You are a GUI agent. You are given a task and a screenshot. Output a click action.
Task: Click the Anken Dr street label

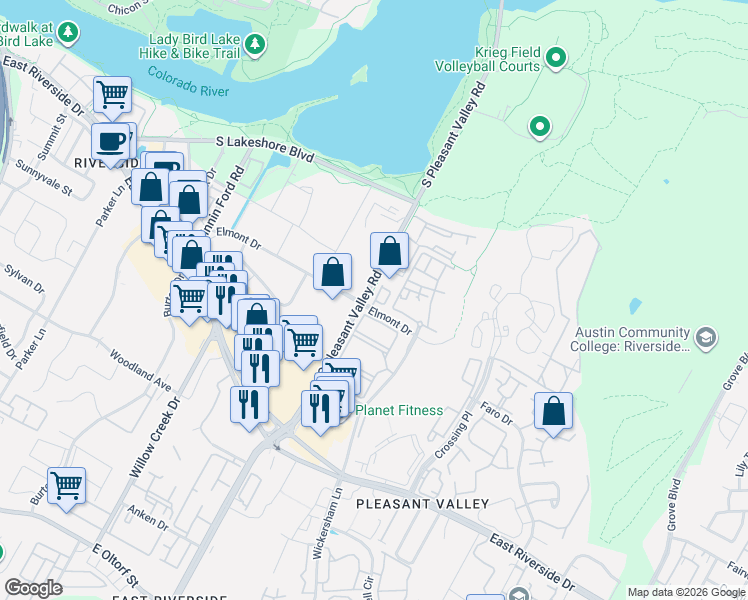148,518
